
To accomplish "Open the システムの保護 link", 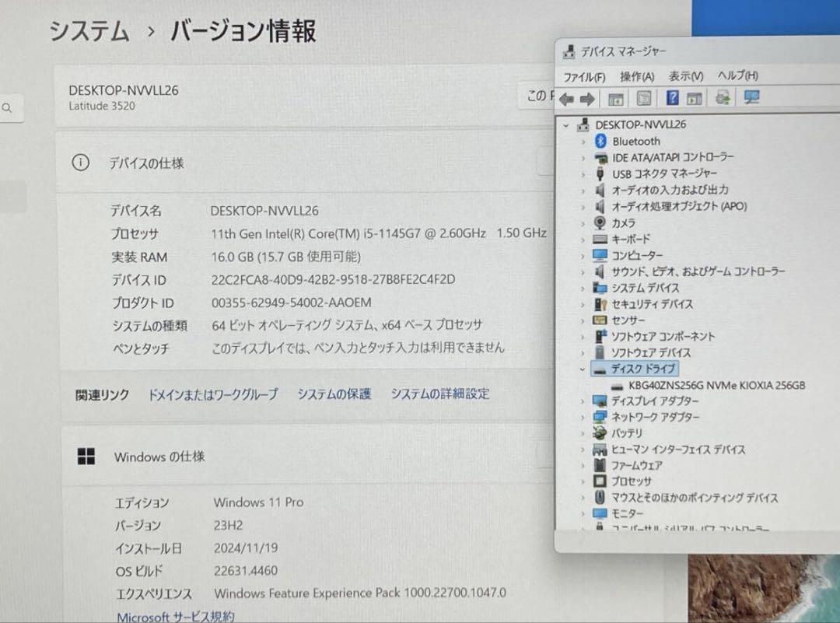I will coord(334,394).
